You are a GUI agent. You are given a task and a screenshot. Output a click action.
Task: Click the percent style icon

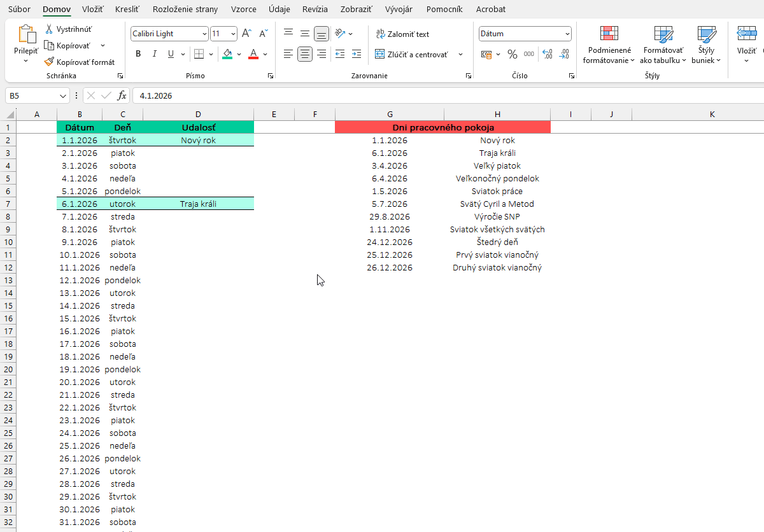(513, 55)
